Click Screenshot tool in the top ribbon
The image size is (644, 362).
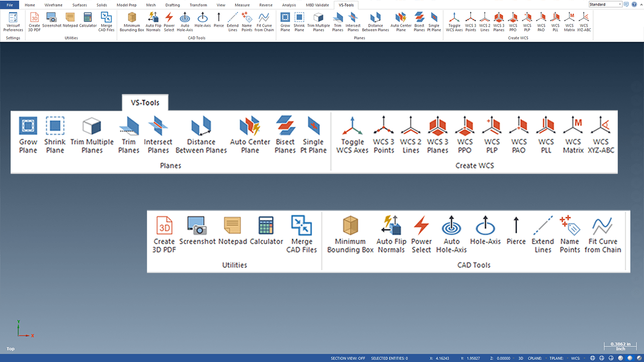pos(51,20)
